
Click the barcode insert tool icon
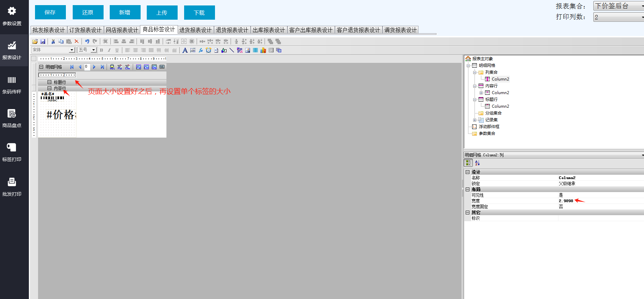[x=255, y=50]
